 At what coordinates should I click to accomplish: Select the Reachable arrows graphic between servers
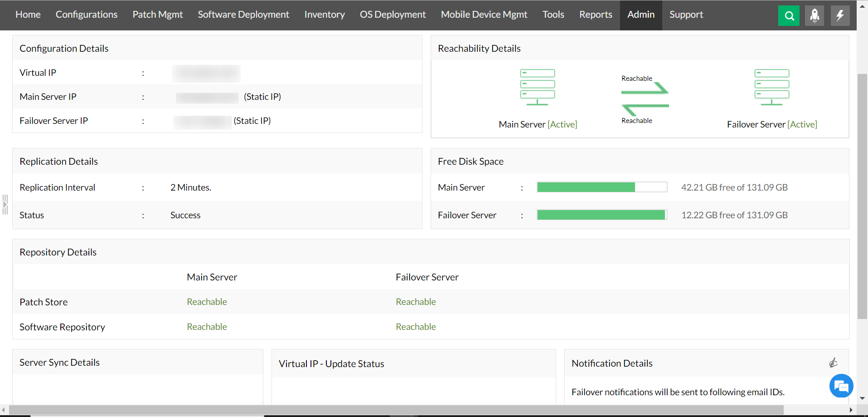point(644,99)
